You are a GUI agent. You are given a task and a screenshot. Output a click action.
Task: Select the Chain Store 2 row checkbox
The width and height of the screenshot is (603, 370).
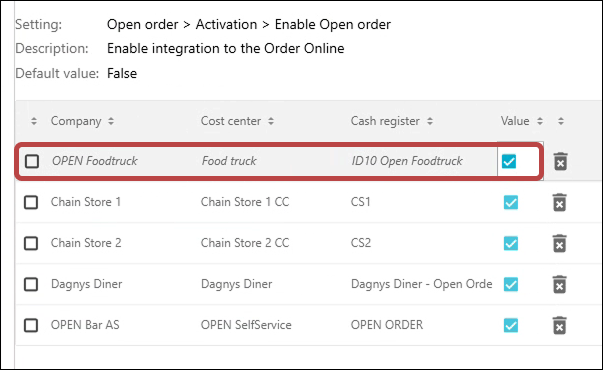[31, 243]
